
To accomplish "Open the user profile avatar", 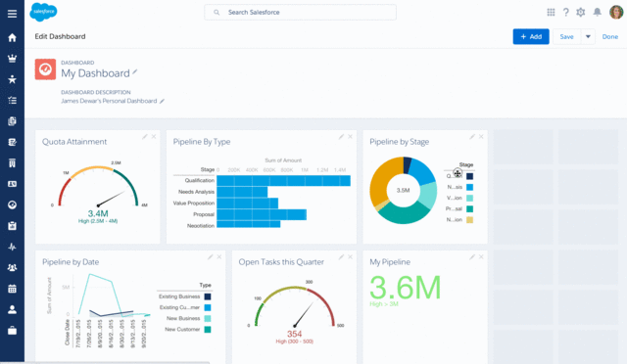I will 616,13.
